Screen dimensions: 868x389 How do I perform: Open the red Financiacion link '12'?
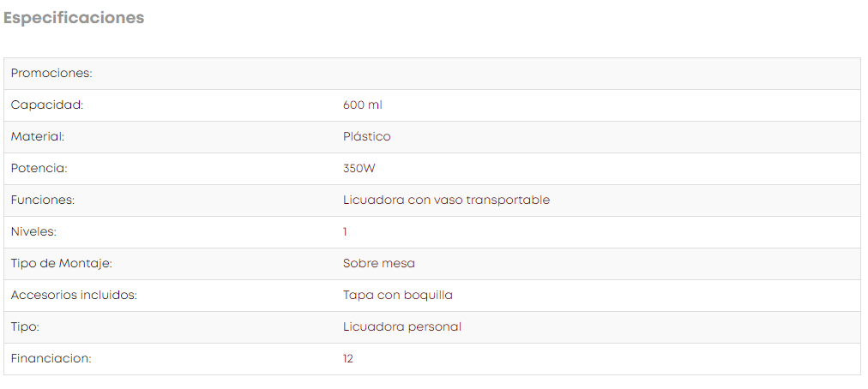347,359
